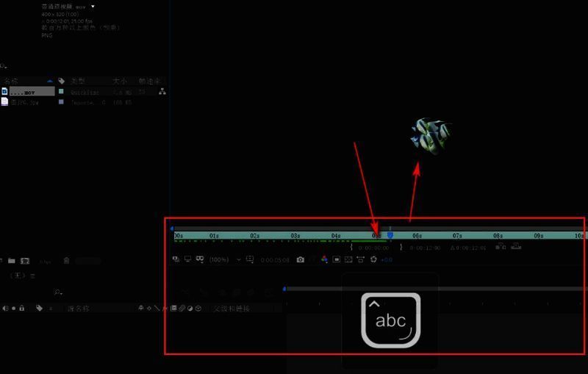Select the .jpg image item in project list
588x374 pixels.
pyautogui.click(x=28, y=102)
